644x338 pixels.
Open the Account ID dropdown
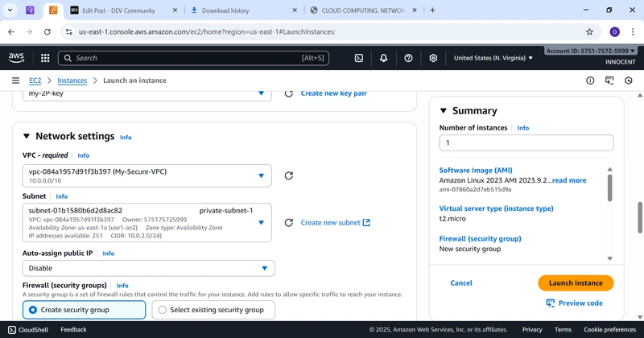pyautogui.click(x=591, y=51)
